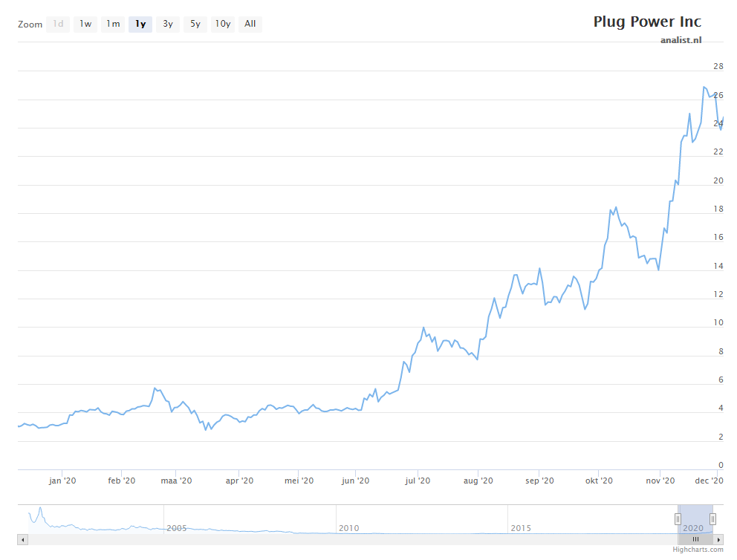Click the 12 price axis label
Screen dimensions: 737x560
tap(718, 294)
